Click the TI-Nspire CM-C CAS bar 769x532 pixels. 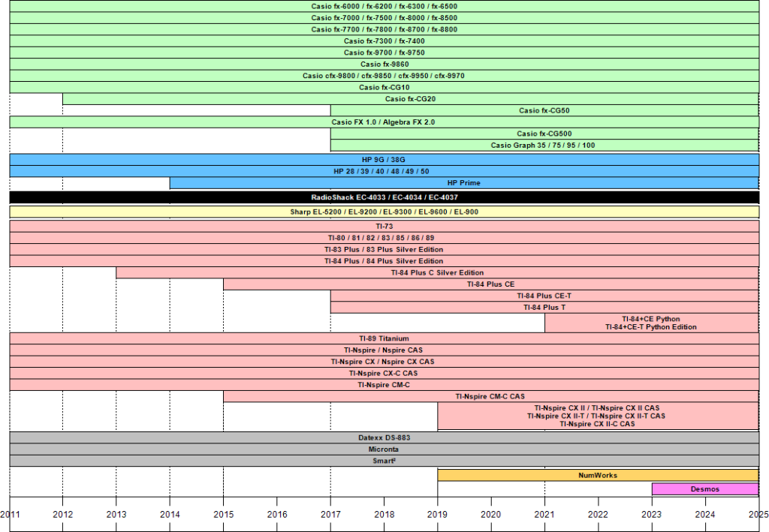491,397
